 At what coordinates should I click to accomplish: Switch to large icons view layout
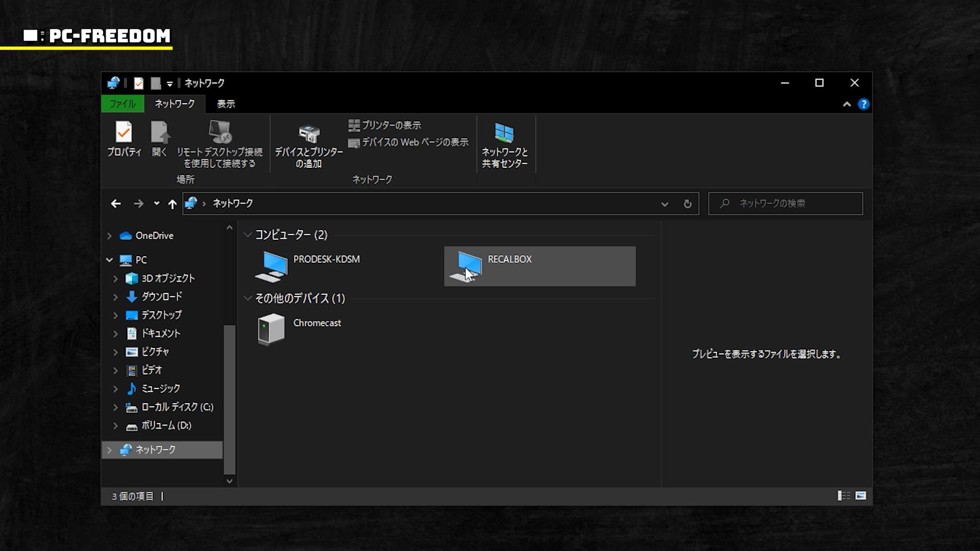pyautogui.click(x=861, y=496)
